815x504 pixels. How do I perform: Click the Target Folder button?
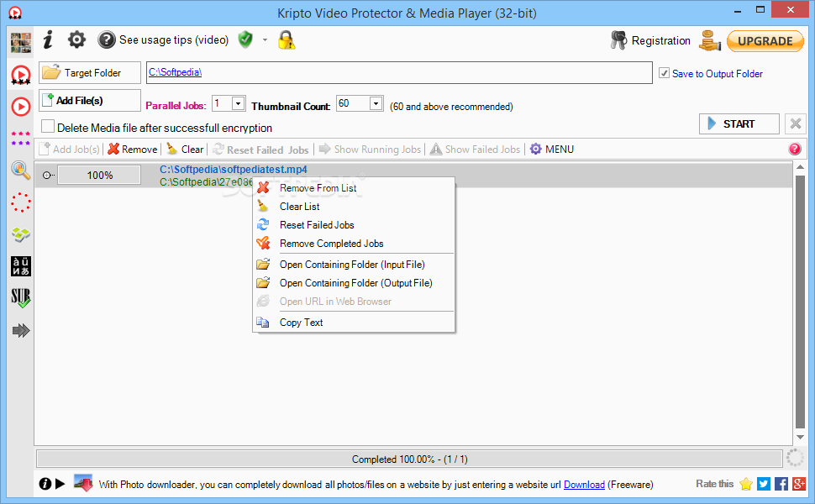pos(90,73)
